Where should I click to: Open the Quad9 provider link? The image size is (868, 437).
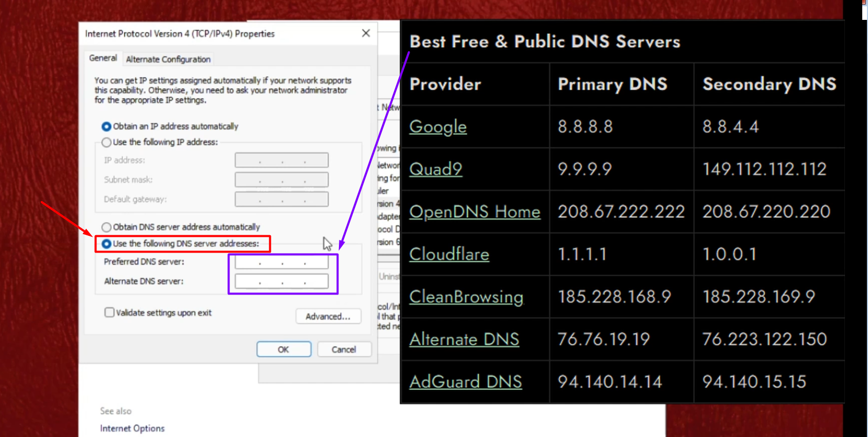(x=436, y=169)
